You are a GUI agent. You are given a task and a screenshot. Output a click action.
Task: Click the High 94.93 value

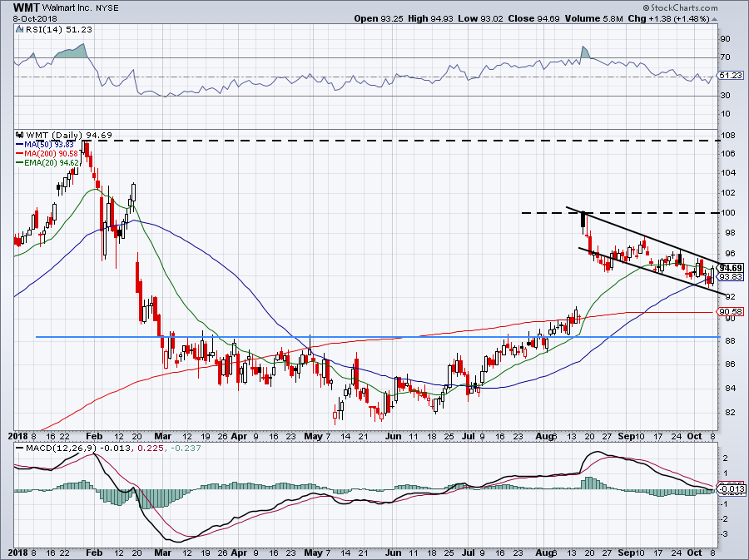(430, 18)
